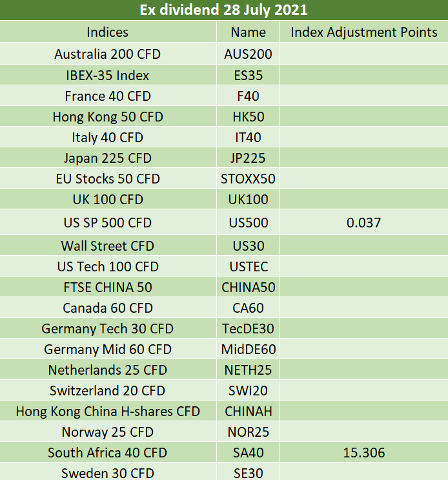448x480 pixels.
Task: Click the Wall Street CFD cell
Action: [x=108, y=246]
